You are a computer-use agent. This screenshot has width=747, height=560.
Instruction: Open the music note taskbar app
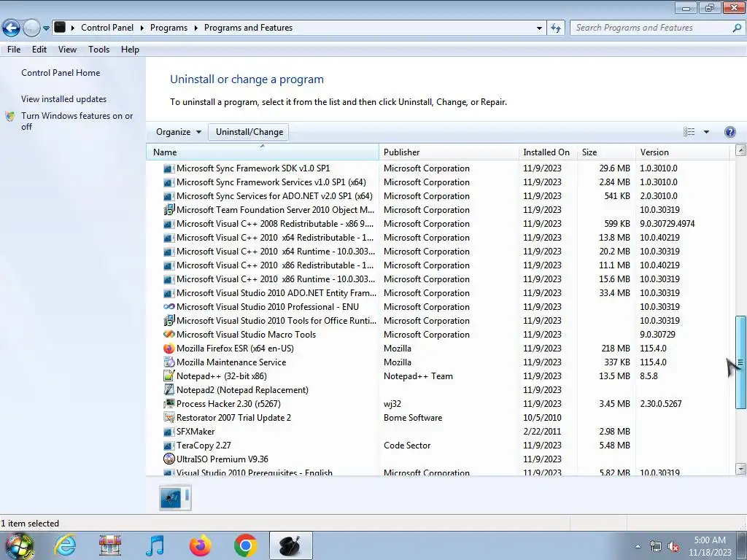coord(155,545)
